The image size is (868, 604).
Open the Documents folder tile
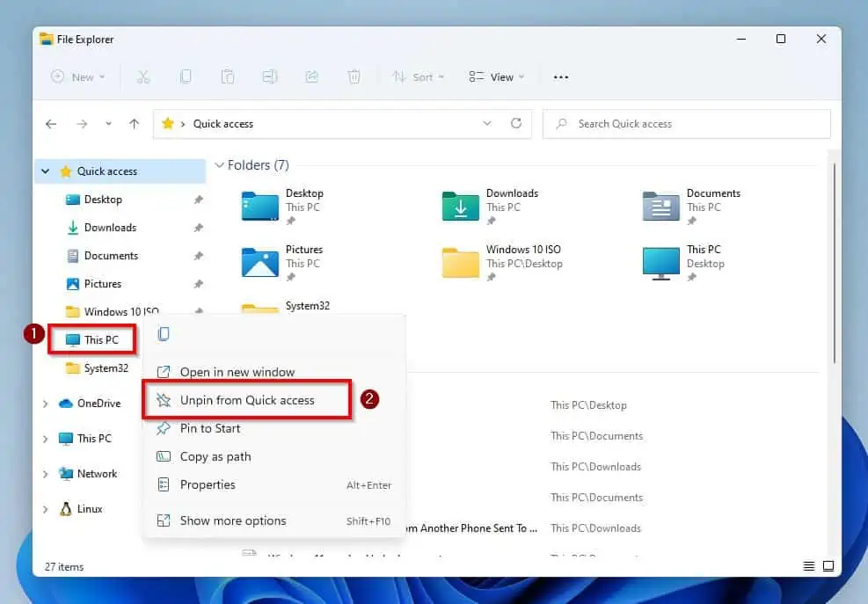coord(691,207)
